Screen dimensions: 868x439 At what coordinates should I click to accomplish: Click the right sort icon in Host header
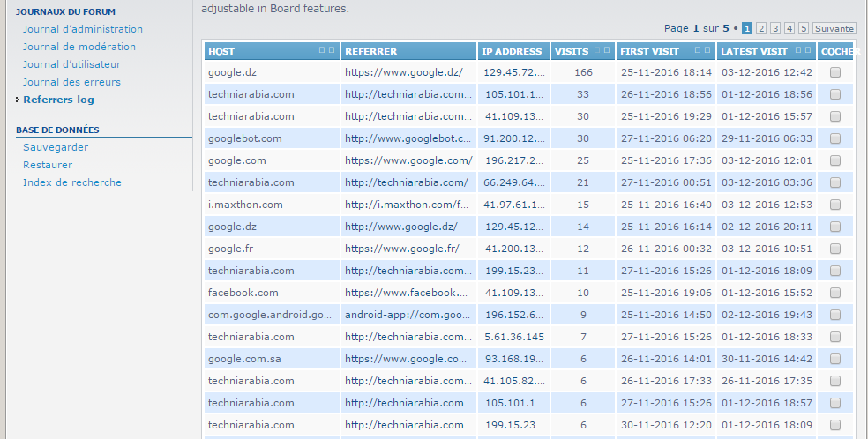pos(331,50)
